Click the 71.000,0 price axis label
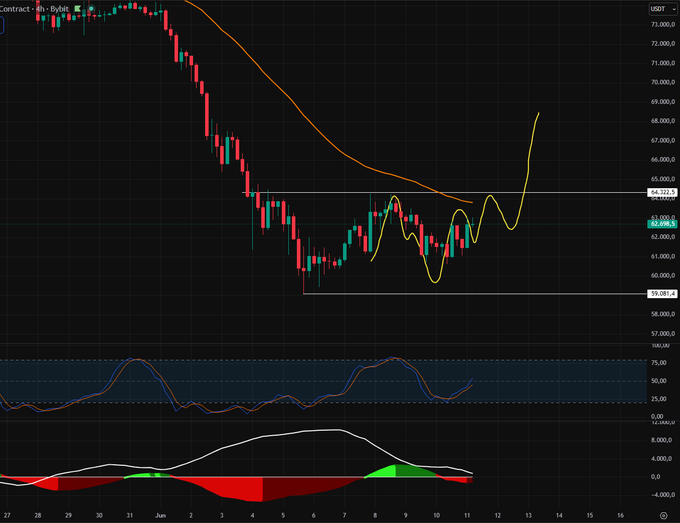The height and width of the screenshot is (523, 680). pyautogui.click(x=663, y=63)
